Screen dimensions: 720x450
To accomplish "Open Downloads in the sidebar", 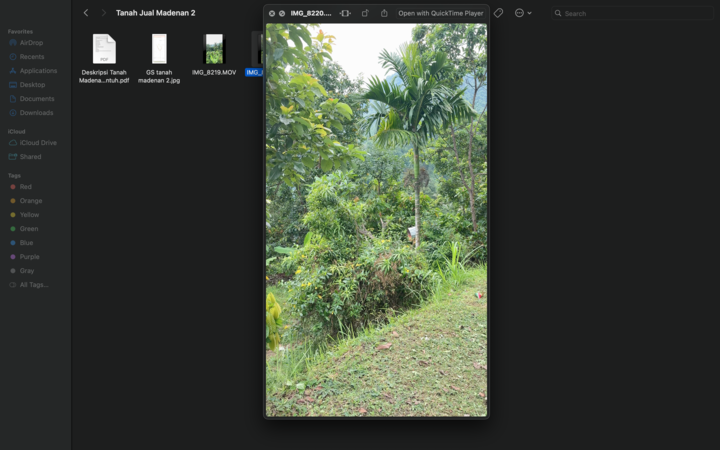I will click(x=36, y=112).
